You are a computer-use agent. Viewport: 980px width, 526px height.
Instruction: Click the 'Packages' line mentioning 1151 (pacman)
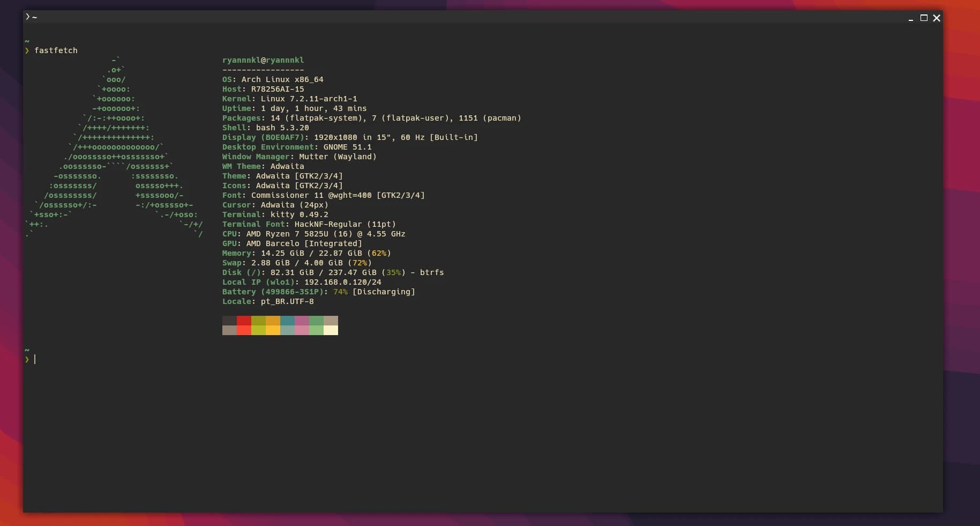372,118
